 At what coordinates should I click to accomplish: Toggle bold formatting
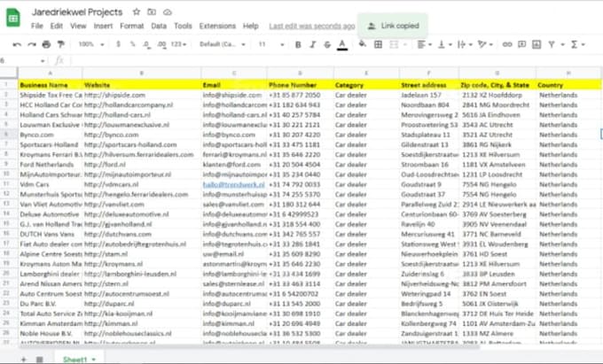(x=298, y=44)
